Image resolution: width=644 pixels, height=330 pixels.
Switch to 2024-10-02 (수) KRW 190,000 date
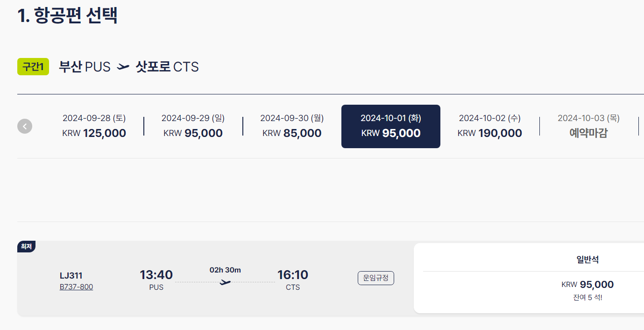490,126
